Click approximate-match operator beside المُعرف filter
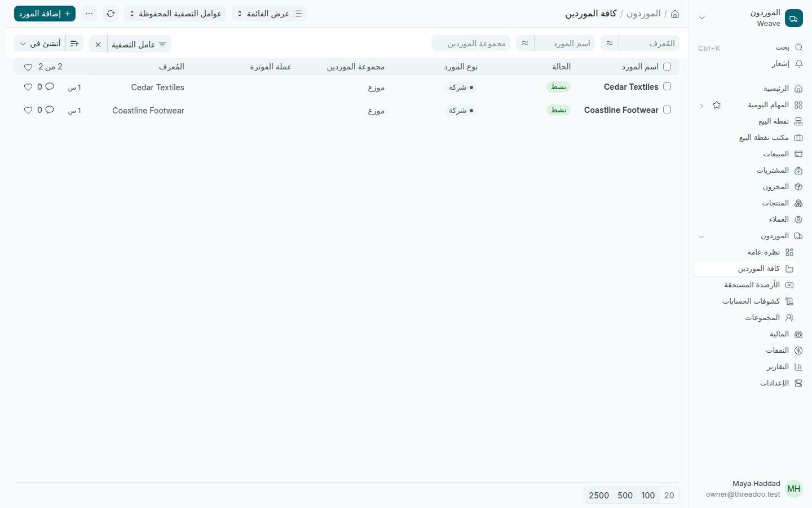 [610, 43]
